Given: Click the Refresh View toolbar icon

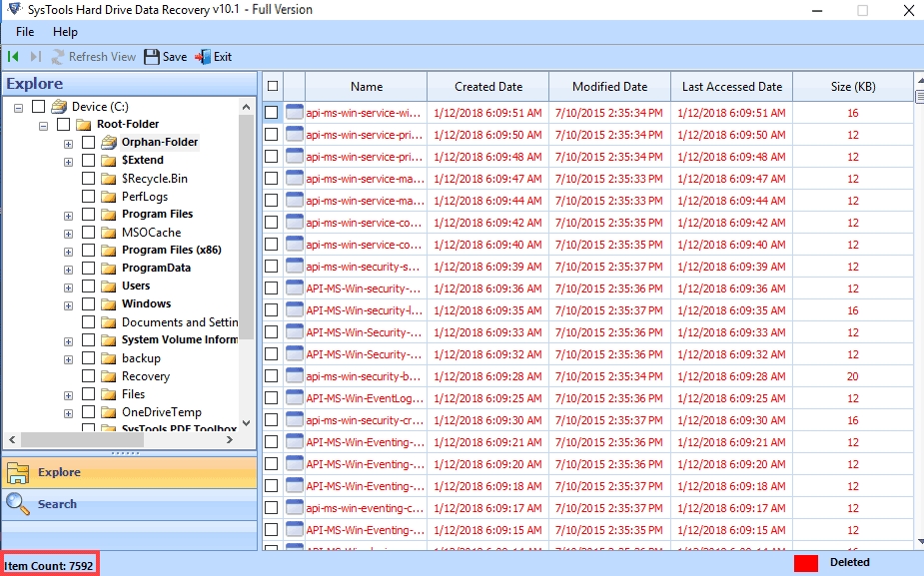Looking at the screenshot, I should tap(58, 57).
